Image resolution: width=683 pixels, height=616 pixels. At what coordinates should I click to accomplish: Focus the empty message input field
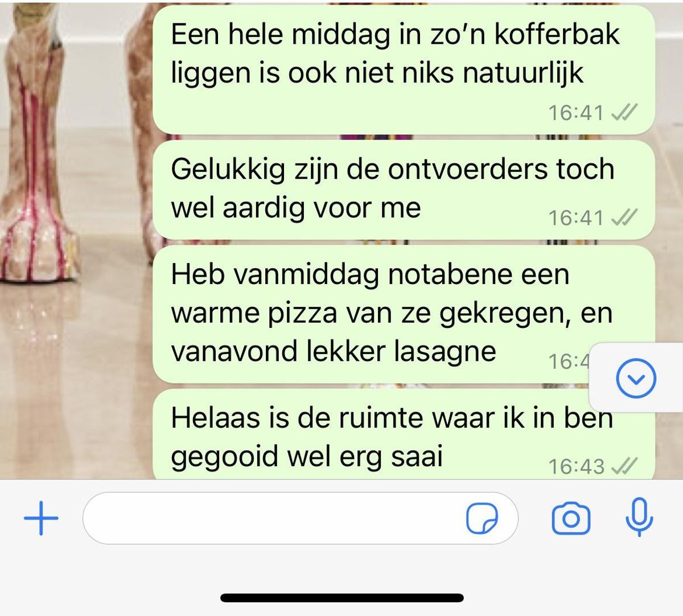click(301, 519)
